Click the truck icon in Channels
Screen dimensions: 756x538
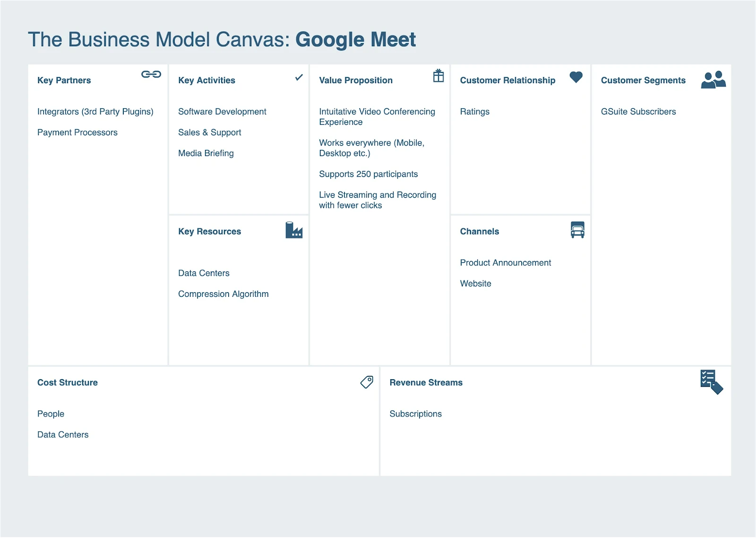(x=577, y=230)
